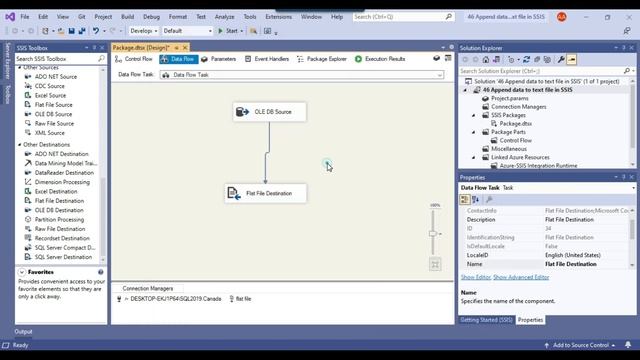Screen dimensions: 640x360
Task: Open the Execution Results tab
Action: pos(380,59)
